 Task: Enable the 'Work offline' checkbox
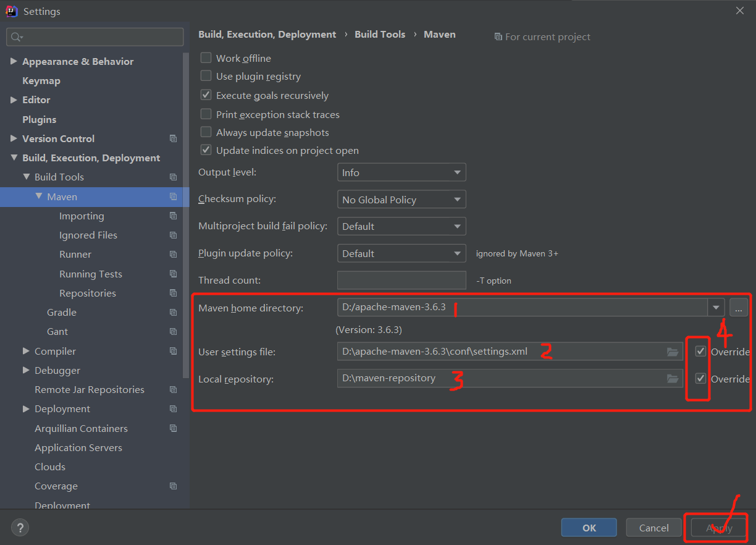pyautogui.click(x=206, y=57)
